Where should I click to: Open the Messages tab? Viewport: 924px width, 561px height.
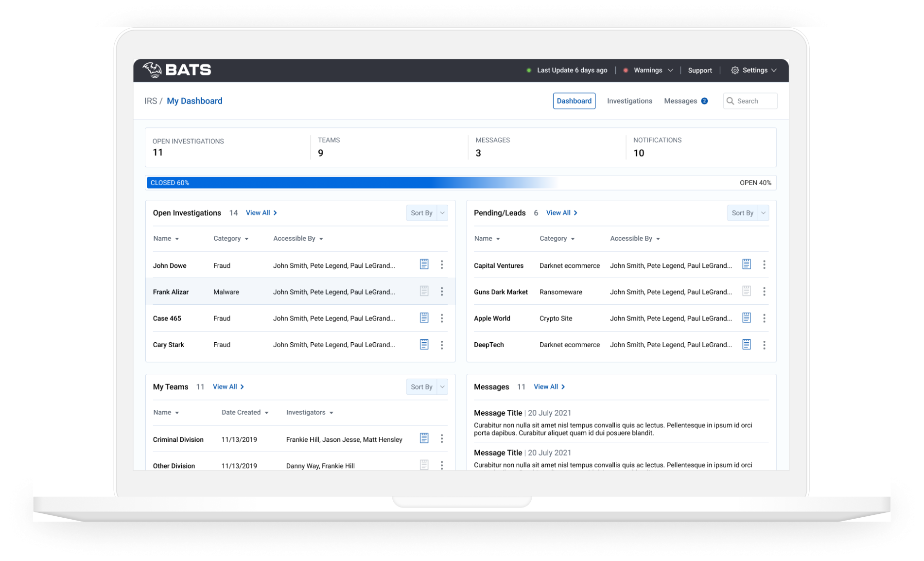click(x=680, y=101)
